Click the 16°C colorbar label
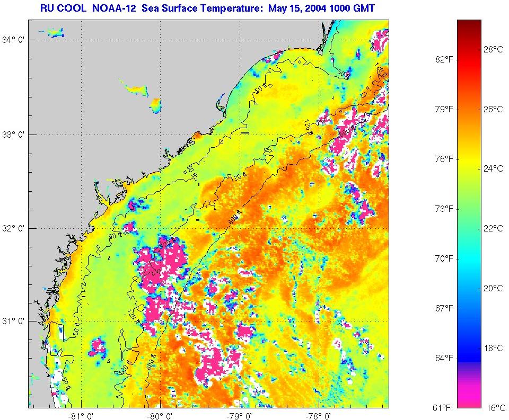 pyautogui.click(x=496, y=408)
